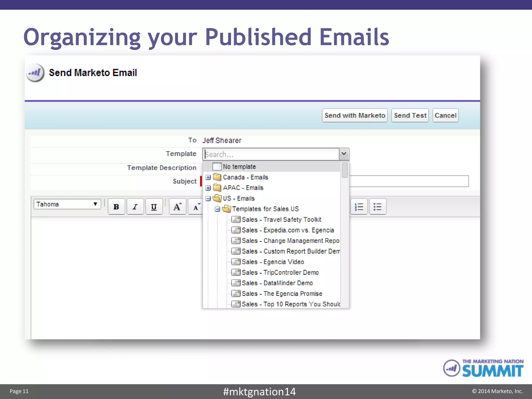Click email icon for Travel Safety Toolkit
The height and width of the screenshot is (399, 532).
tap(236, 220)
